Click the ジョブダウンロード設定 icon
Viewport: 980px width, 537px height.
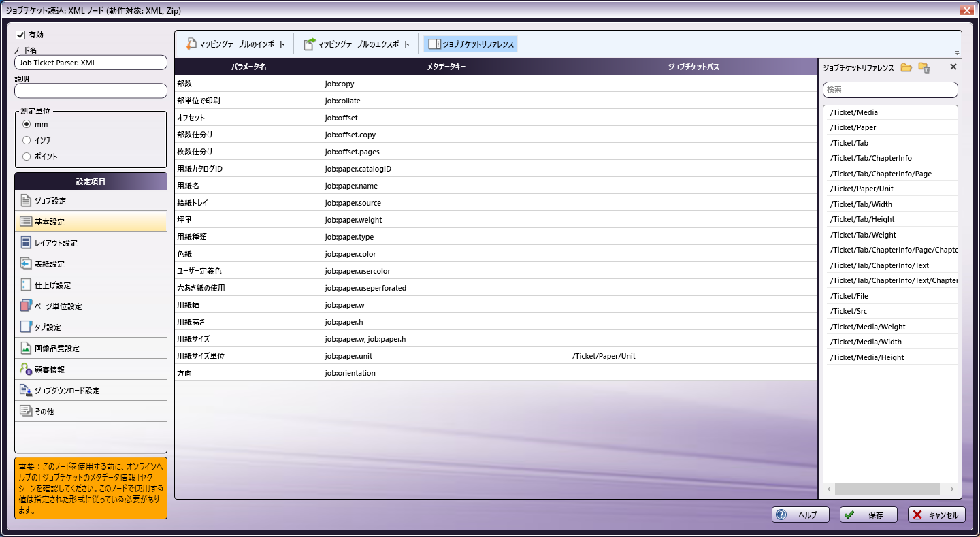pyautogui.click(x=26, y=391)
